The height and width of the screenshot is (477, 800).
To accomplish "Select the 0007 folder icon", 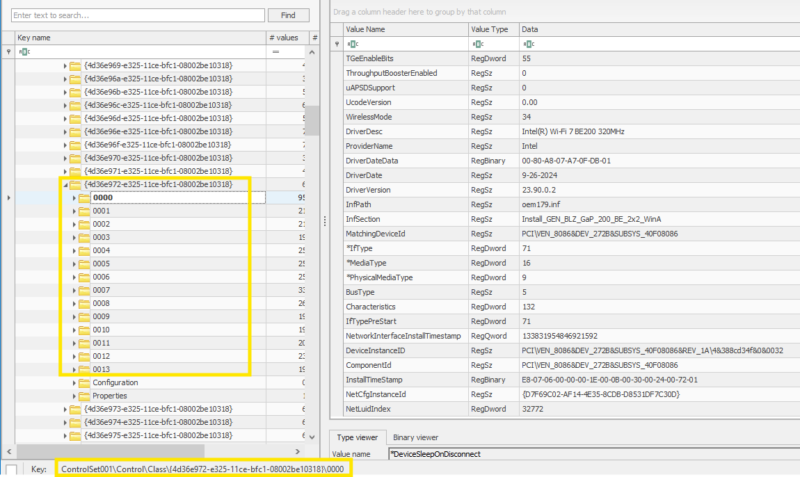I will click(x=84, y=290).
